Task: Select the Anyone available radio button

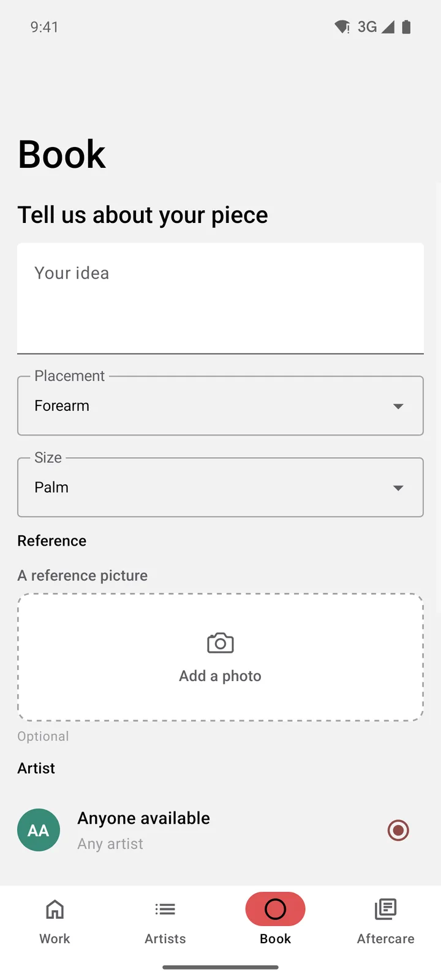Action: [x=398, y=830]
